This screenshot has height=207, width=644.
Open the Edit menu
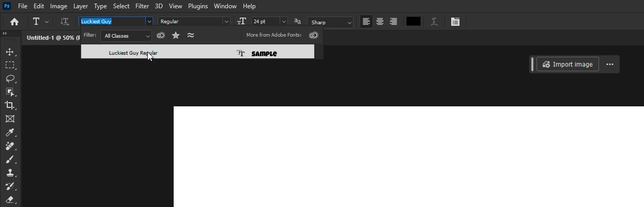(39, 6)
